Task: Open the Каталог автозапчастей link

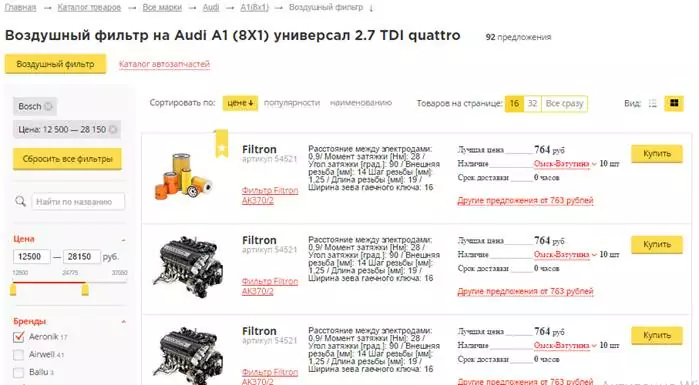Action: pos(164,64)
